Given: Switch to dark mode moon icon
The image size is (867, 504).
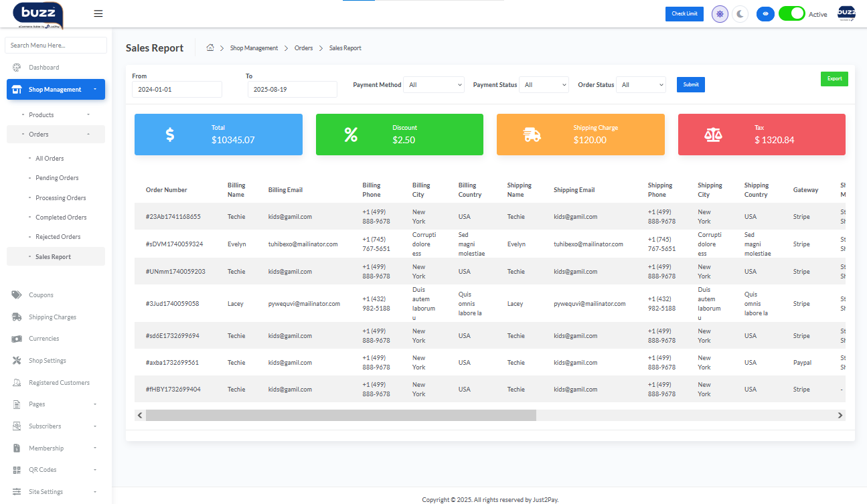Looking at the screenshot, I should pos(740,14).
